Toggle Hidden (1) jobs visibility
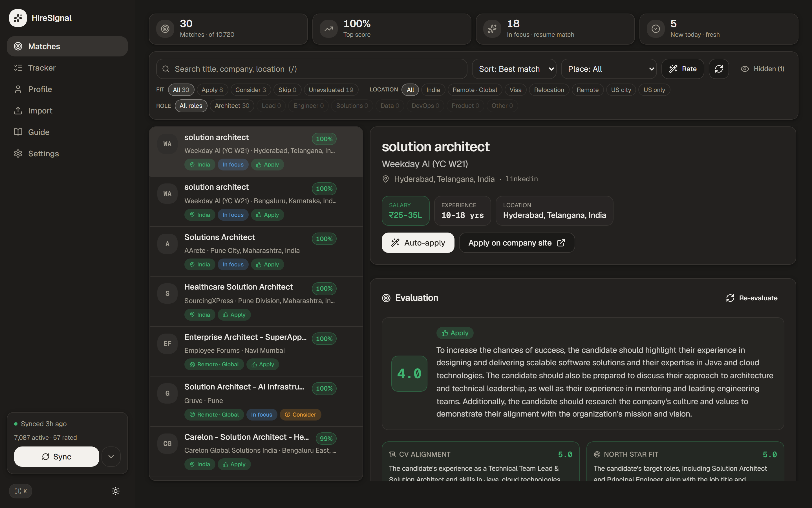The width and height of the screenshot is (812, 508). tap(762, 69)
